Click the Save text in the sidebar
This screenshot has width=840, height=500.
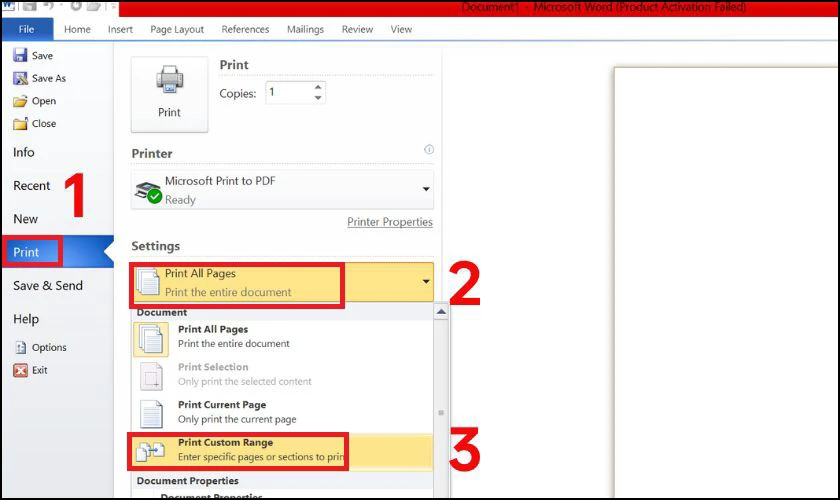tap(42, 56)
